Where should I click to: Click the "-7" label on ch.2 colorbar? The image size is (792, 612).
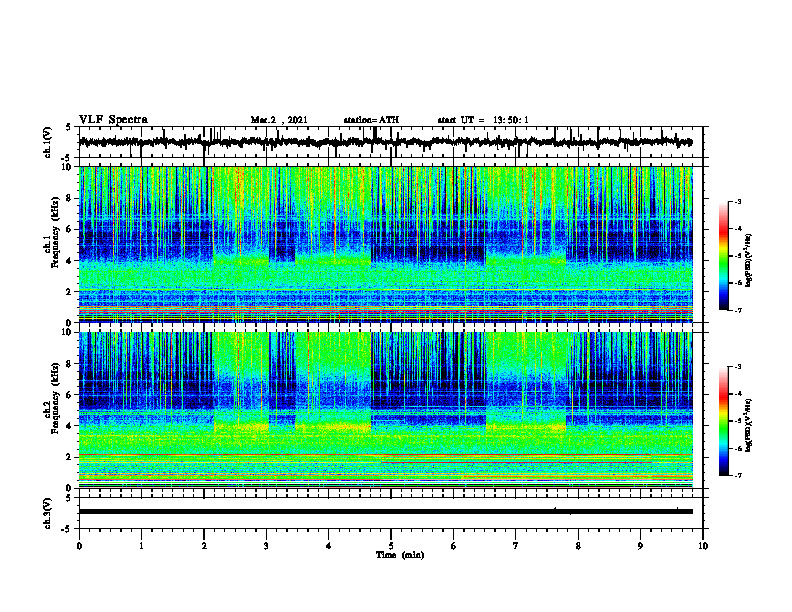point(738,475)
